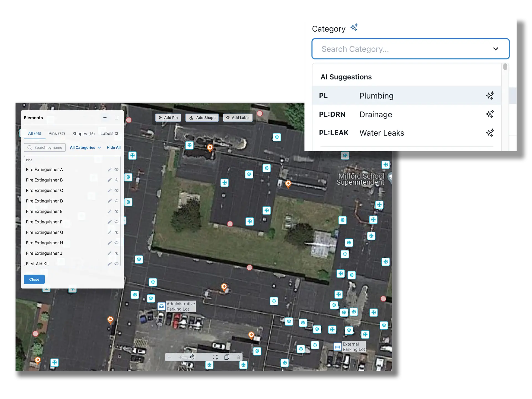Open the Labels (3) tab
Screen dimensions: 532x399
point(110,134)
